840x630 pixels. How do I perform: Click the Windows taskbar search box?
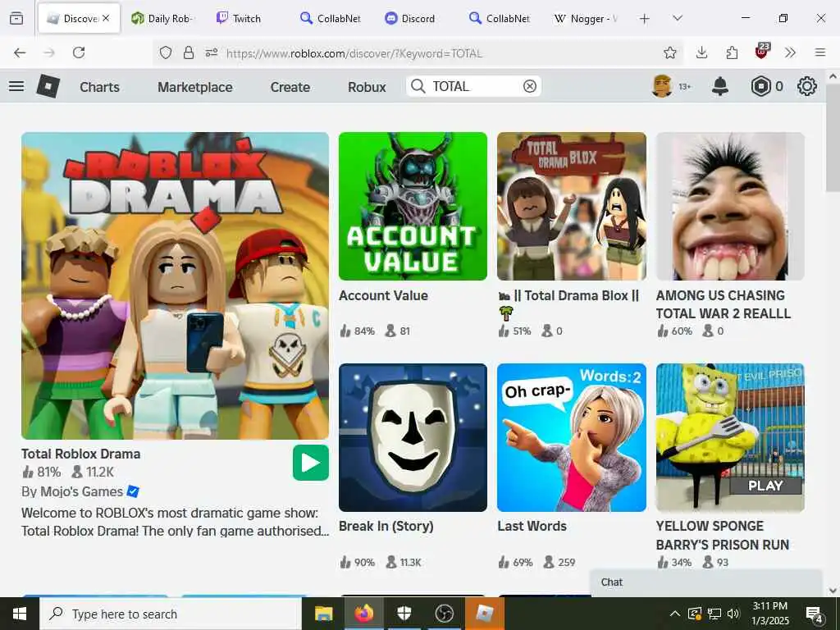tap(171, 614)
